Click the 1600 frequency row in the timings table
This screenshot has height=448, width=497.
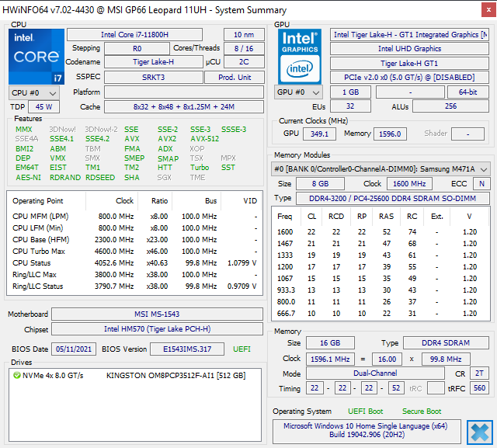381,231
